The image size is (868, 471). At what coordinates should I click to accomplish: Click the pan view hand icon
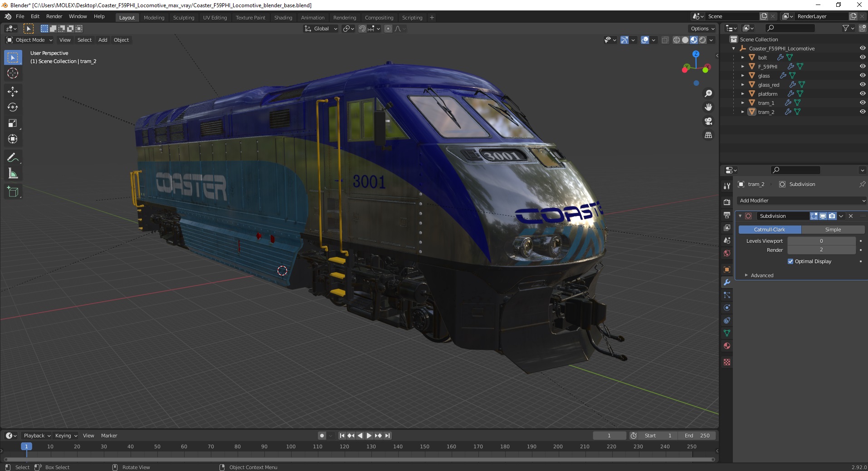pos(708,108)
